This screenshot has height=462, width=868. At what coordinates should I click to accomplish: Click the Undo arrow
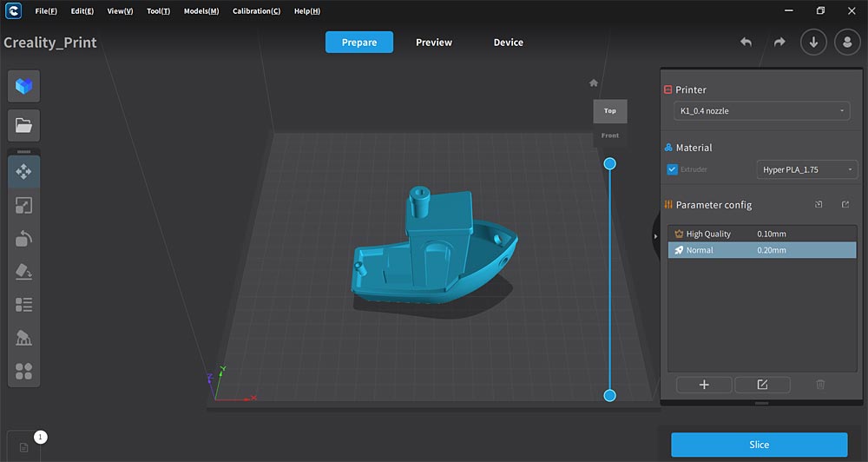(746, 42)
